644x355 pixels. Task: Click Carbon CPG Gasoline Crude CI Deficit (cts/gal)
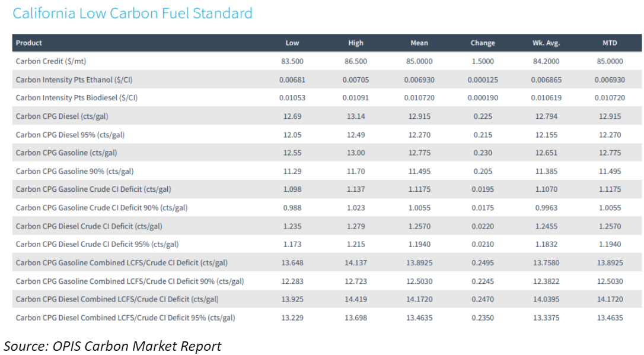(93, 189)
